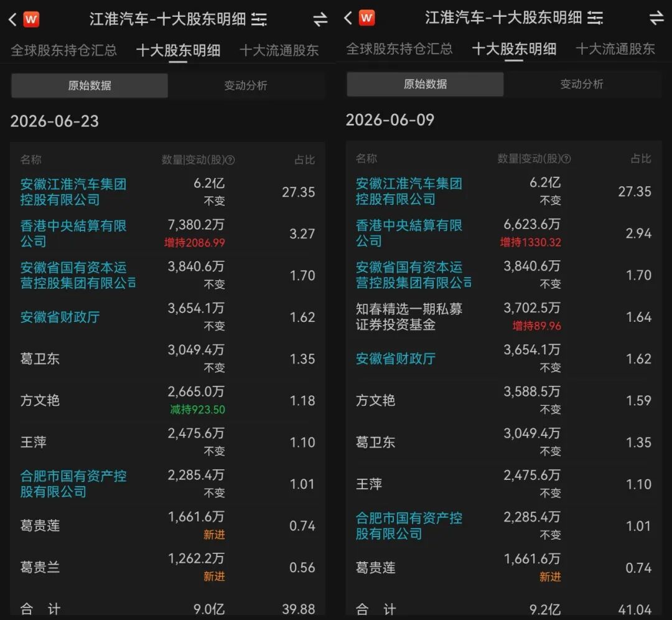This screenshot has width=672, height=620.
Task: Open 合肥市国有资产控股有限公司 link in left panel
Action: pos(73,484)
